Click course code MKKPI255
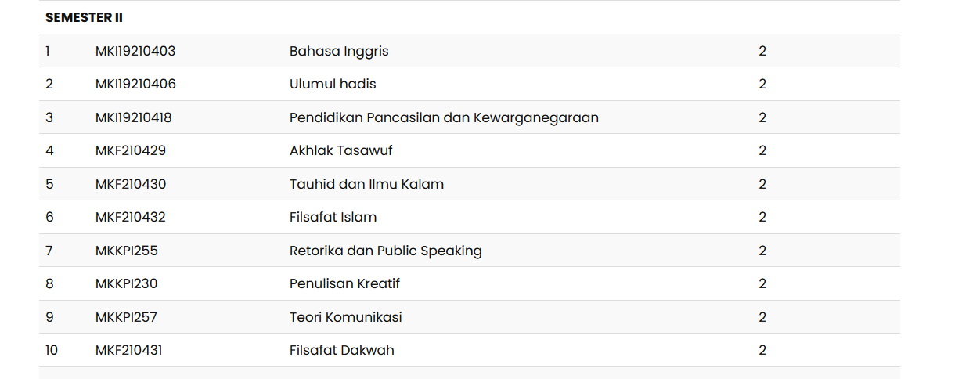 [127, 251]
